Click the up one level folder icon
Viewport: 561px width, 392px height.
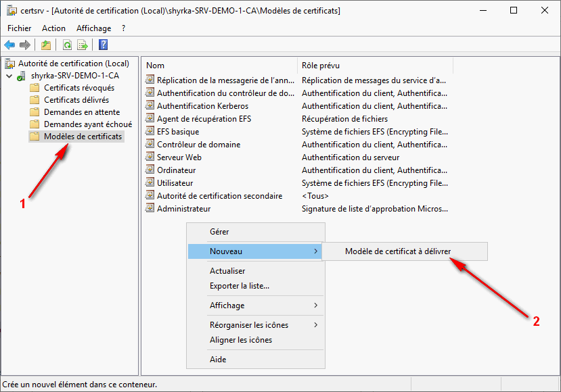point(45,45)
